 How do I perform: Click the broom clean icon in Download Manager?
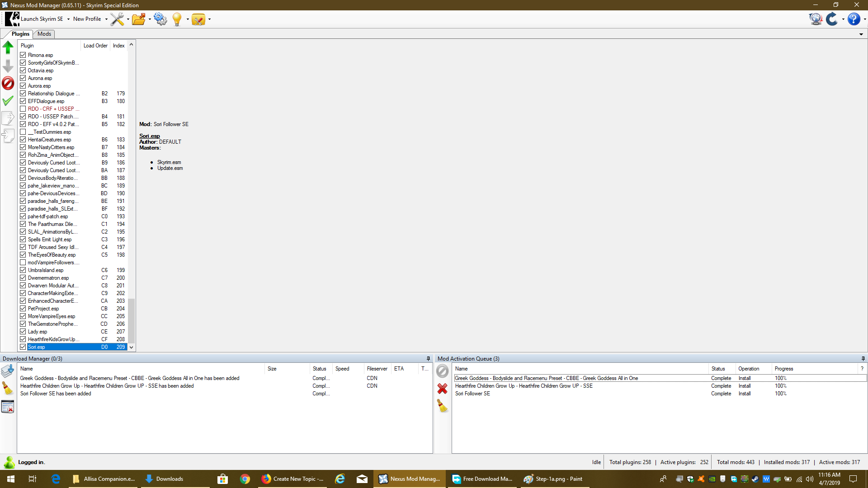[8, 389]
